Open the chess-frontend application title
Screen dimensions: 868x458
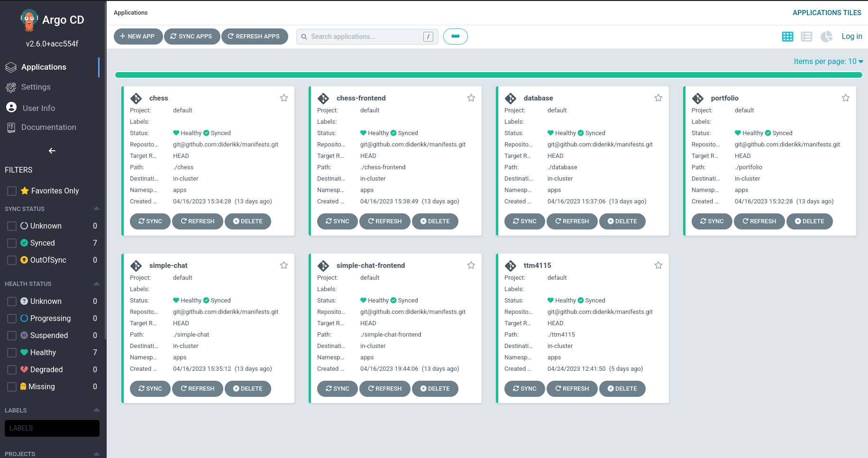361,98
